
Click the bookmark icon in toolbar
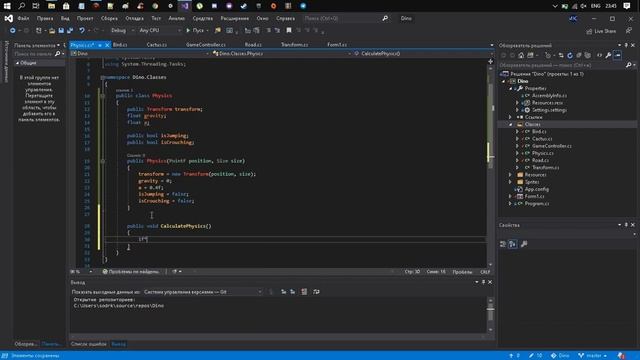[x=289, y=31]
